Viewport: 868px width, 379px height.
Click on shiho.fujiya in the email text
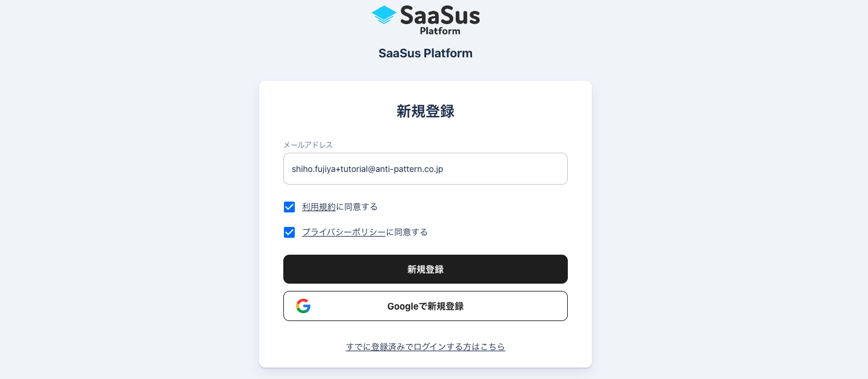[313, 169]
